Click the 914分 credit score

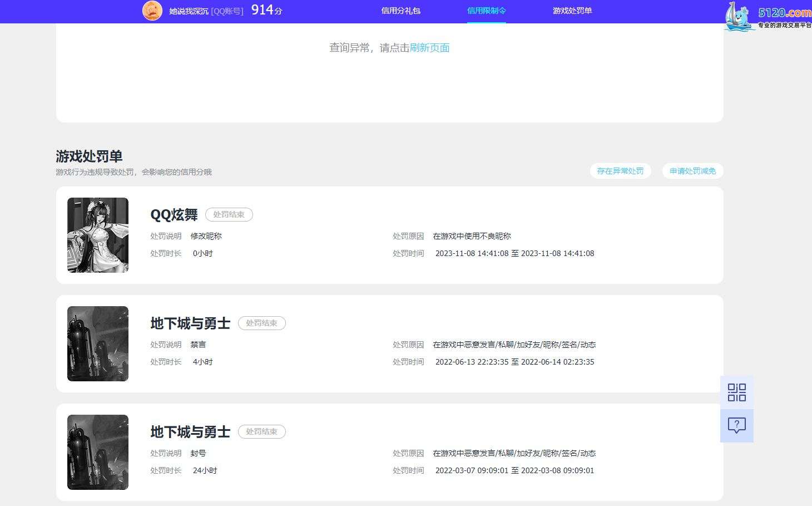(x=266, y=10)
